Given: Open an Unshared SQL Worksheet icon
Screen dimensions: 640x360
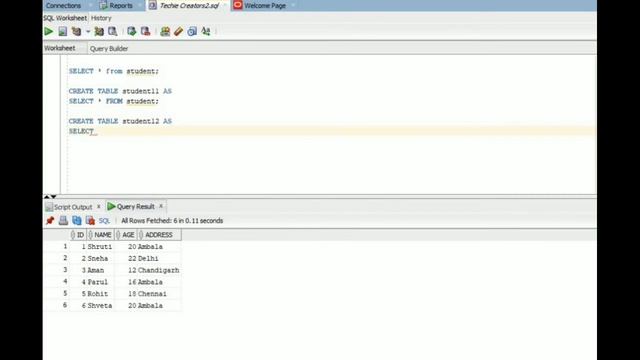Looking at the screenshot, I should click(165, 31).
